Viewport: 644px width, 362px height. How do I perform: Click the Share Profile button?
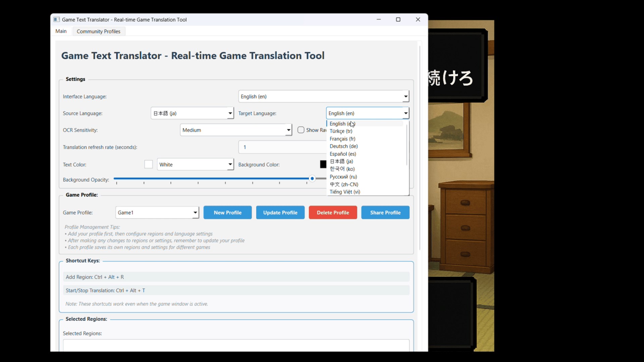[x=385, y=213]
